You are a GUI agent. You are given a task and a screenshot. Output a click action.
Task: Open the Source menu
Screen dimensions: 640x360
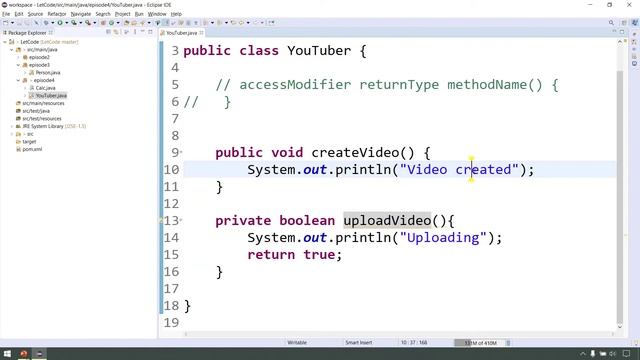[35, 14]
